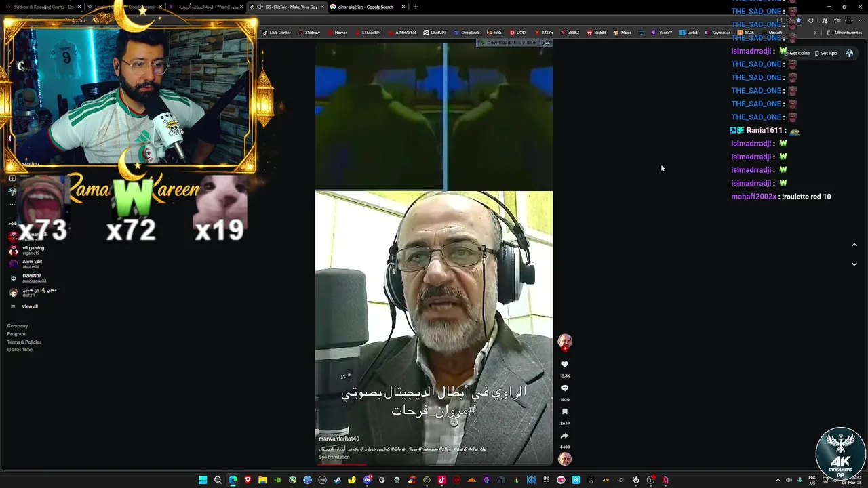Screen dimensions: 868x488
Task: Bookmark the TikTok video to favorites
Action: tap(564, 412)
